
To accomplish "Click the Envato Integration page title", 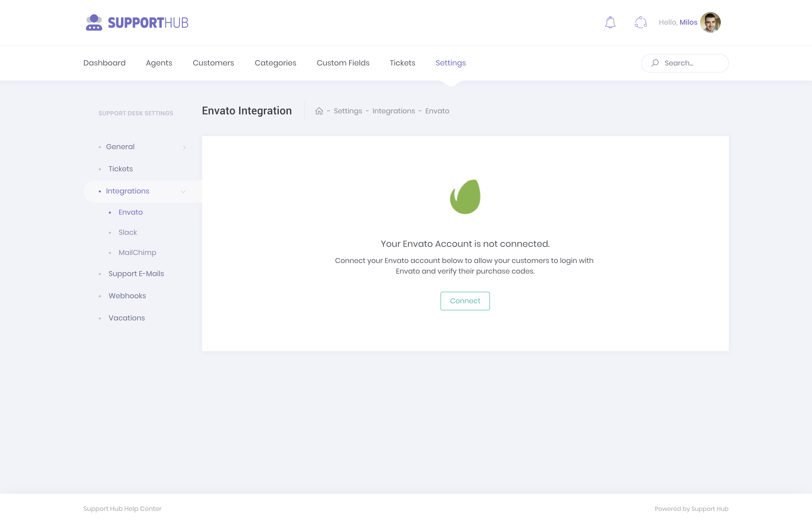I will pyautogui.click(x=247, y=111).
